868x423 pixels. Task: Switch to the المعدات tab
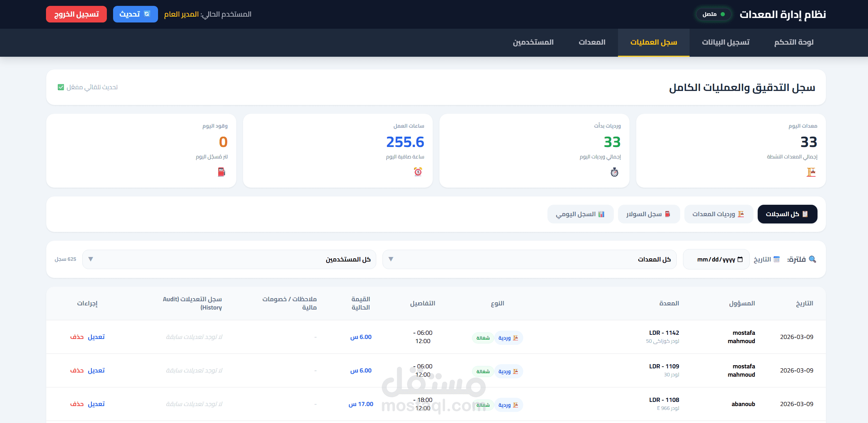point(592,42)
